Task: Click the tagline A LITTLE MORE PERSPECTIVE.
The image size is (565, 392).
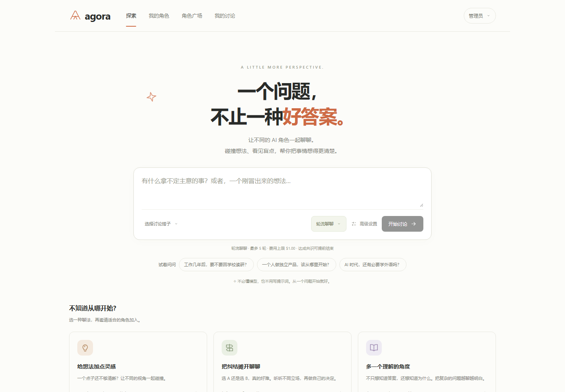Action: [x=282, y=67]
